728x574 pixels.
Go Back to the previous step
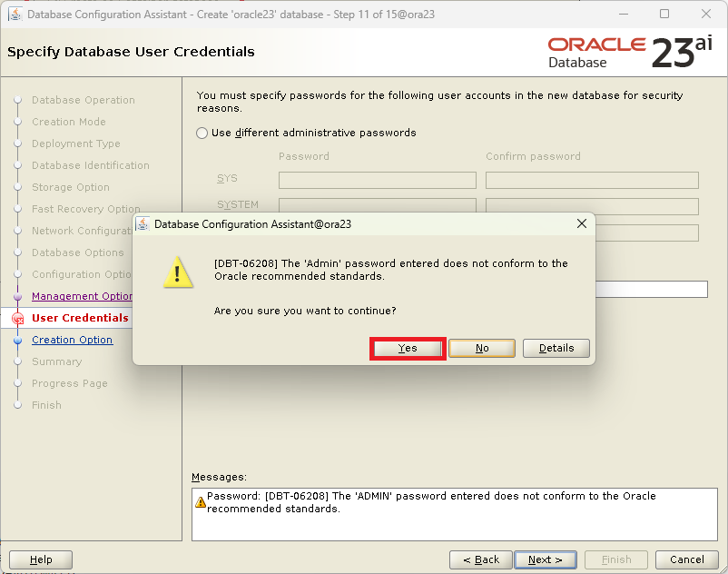click(481, 559)
